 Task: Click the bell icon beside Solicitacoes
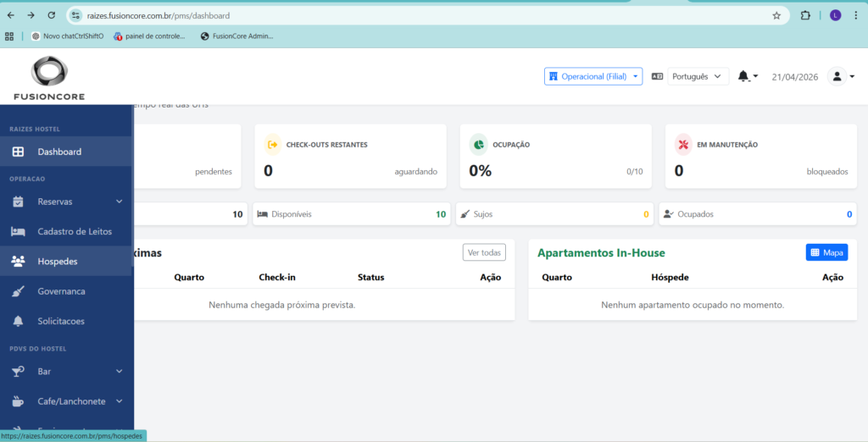pyautogui.click(x=18, y=322)
